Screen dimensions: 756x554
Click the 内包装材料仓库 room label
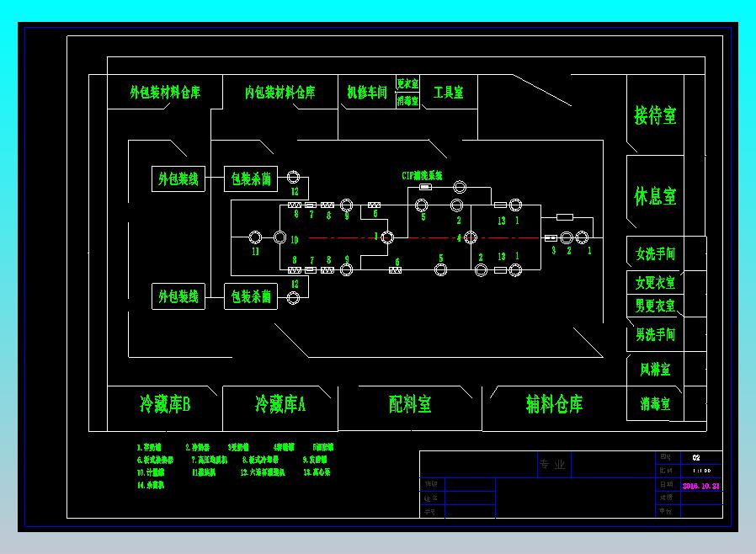[x=280, y=92]
